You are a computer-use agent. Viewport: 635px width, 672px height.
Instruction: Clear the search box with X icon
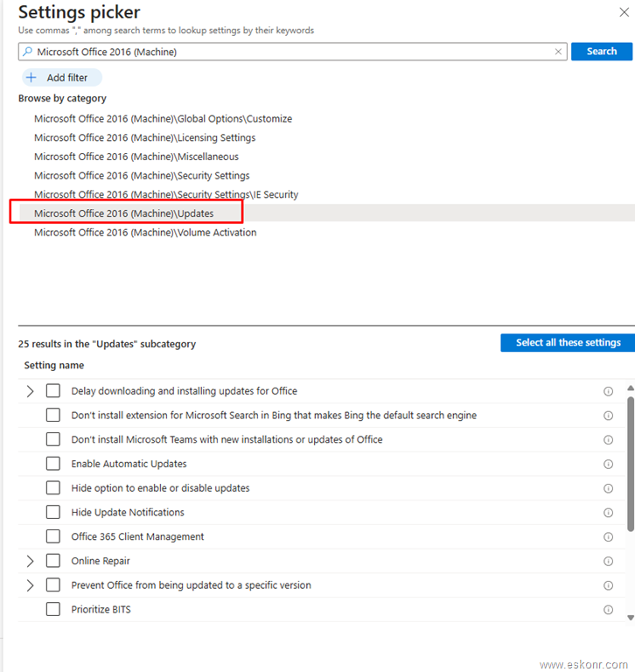(x=559, y=52)
